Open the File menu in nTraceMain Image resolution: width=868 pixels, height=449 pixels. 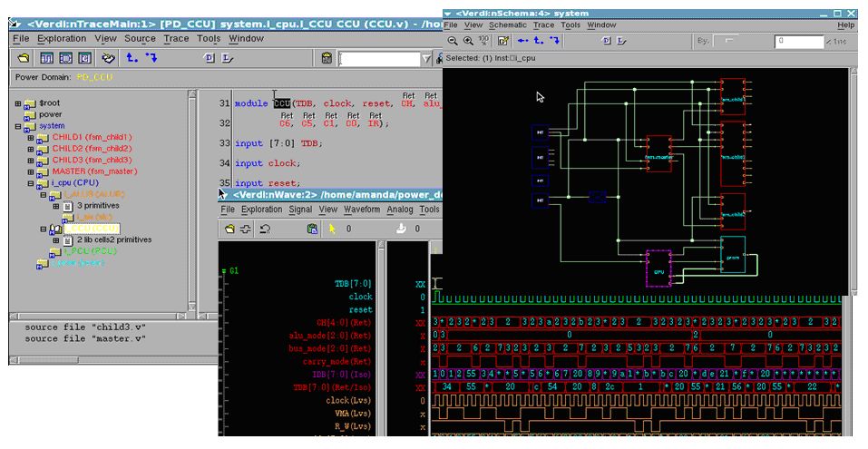pyautogui.click(x=21, y=38)
